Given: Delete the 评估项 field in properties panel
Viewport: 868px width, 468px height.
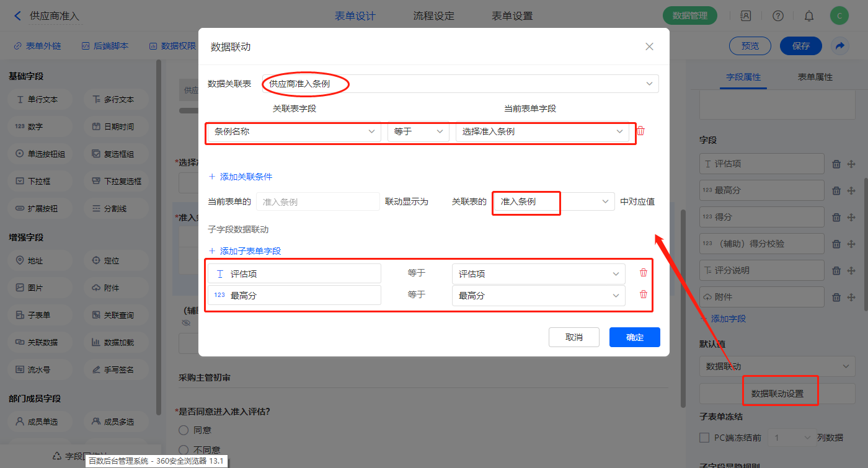Looking at the screenshot, I should (836, 164).
